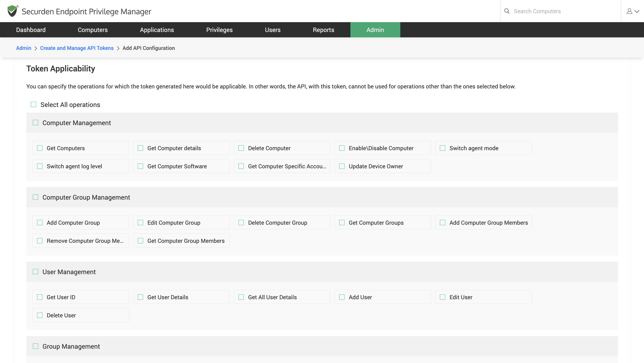Switch to the Privileges tab
Image resolution: width=644 pixels, height=363 pixels.
[x=219, y=30]
